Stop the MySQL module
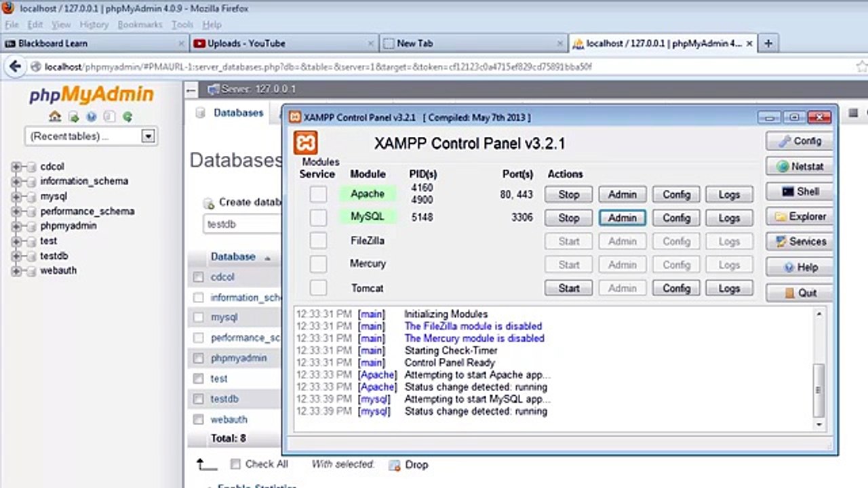 tap(568, 218)
